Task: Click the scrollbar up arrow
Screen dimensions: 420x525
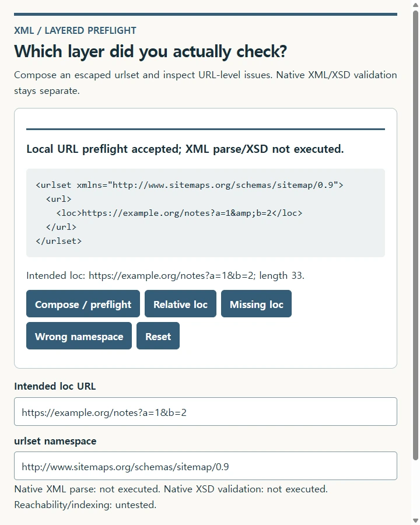Action: pyautogui.click(x=415, y=5)
